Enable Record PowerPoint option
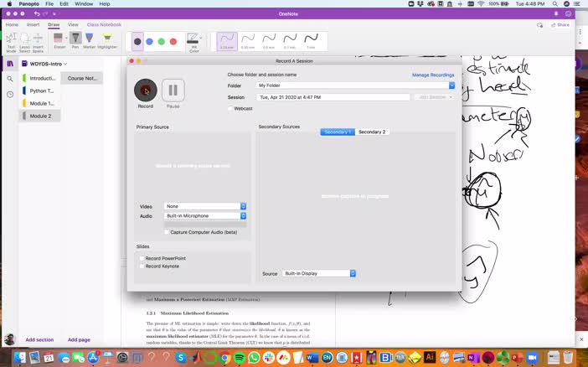 (142, 258)
